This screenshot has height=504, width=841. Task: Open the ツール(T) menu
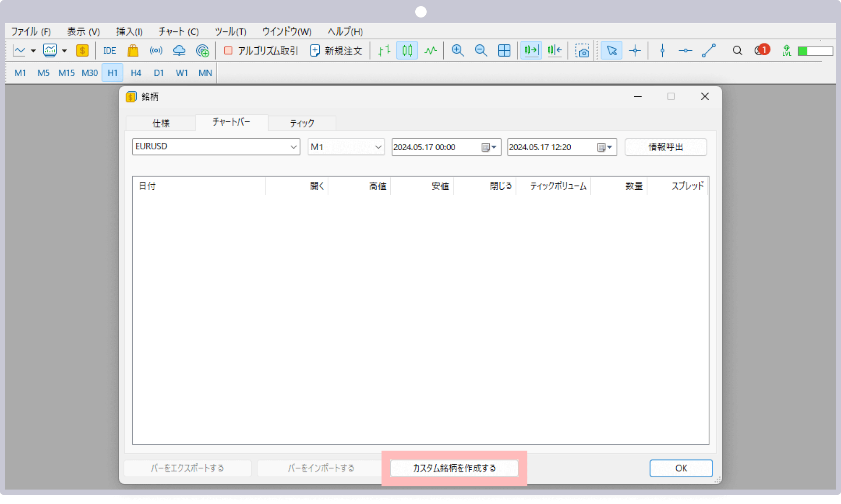230,32
